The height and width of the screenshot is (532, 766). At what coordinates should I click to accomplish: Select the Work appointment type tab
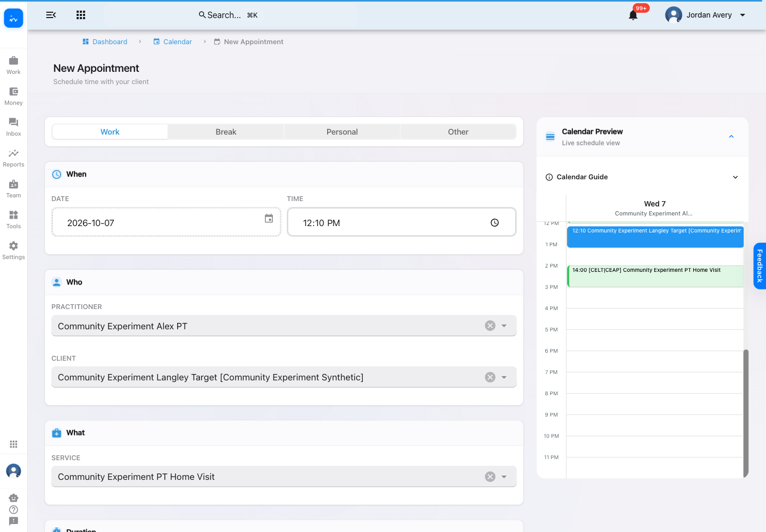[x=110, y=132]
